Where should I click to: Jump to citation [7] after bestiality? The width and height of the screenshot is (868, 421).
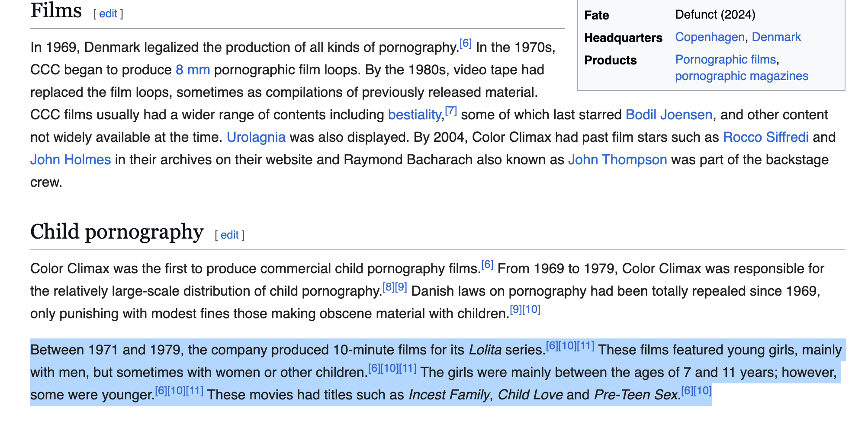(451, 111)
